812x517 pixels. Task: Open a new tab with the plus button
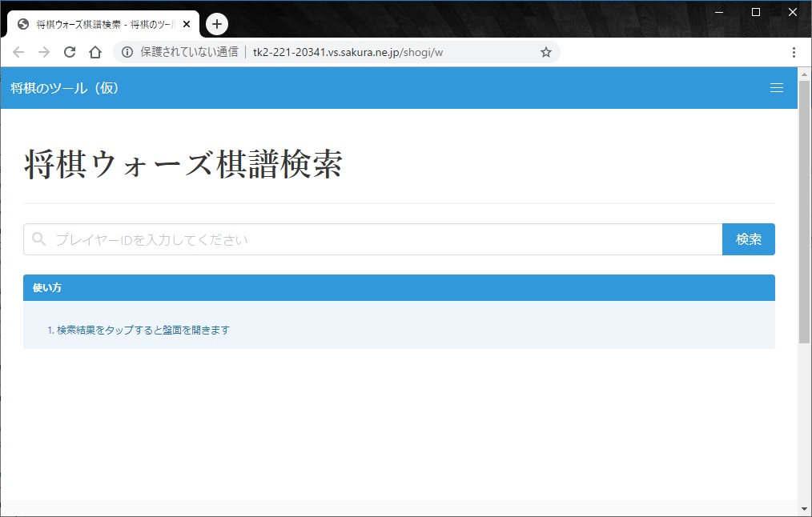pyautogui.click(x=217, y=24)
